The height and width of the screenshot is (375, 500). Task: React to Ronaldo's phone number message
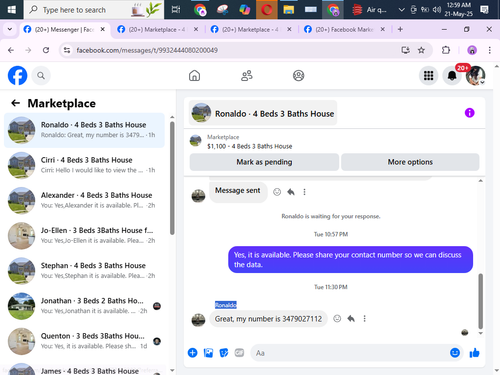click(x=337, y=319)
